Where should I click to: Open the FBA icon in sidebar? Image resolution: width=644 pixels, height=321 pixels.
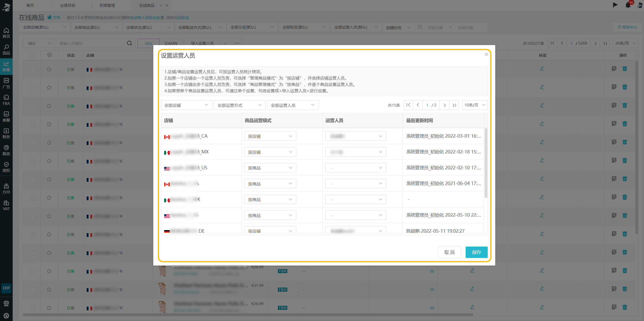[x=6, y=100]
